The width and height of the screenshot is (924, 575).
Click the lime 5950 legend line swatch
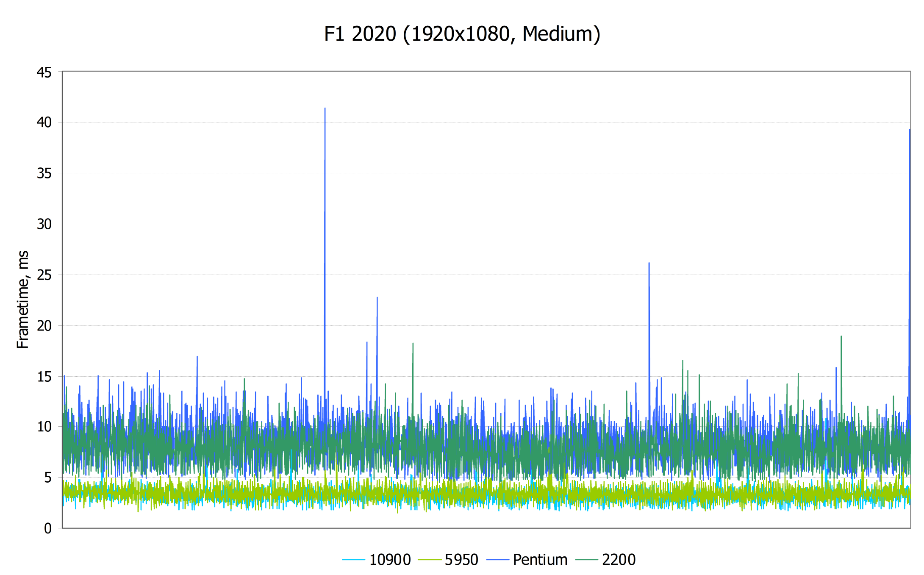(x=430, y=560)
